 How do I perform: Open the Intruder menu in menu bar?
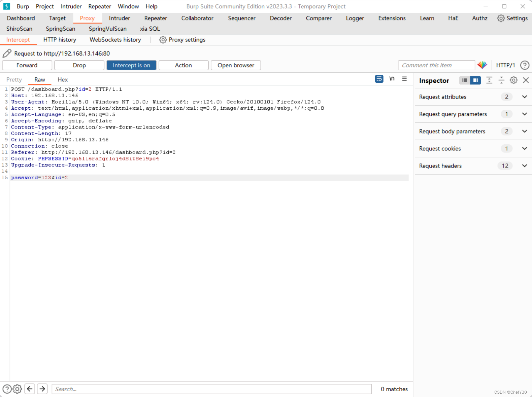pyautogui.click(x=71, y=6)
